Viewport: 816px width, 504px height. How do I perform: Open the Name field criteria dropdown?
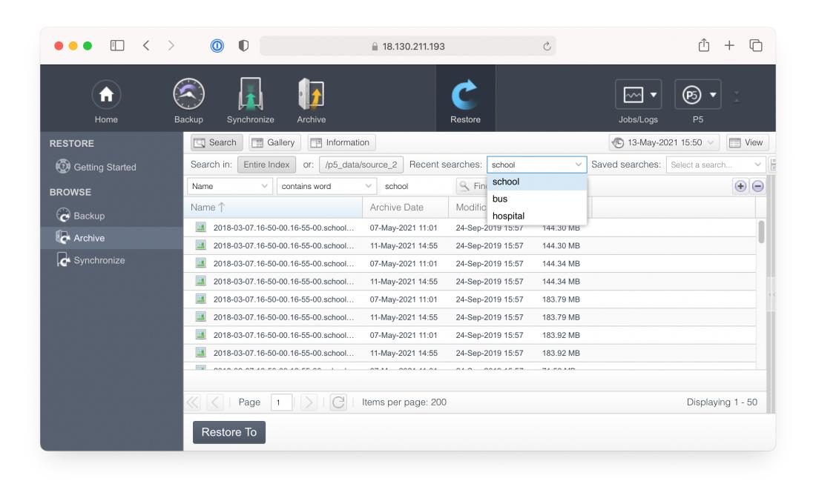(229, 186)
